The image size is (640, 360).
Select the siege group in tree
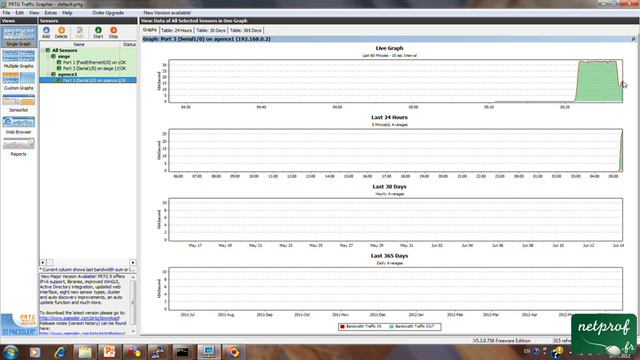[x=64, y=56]
